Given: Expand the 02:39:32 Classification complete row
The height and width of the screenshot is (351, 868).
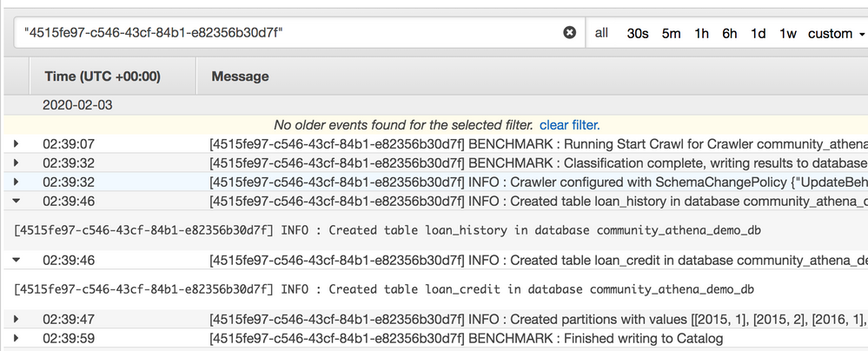Looking at the screenshot, I should [16, 162].
